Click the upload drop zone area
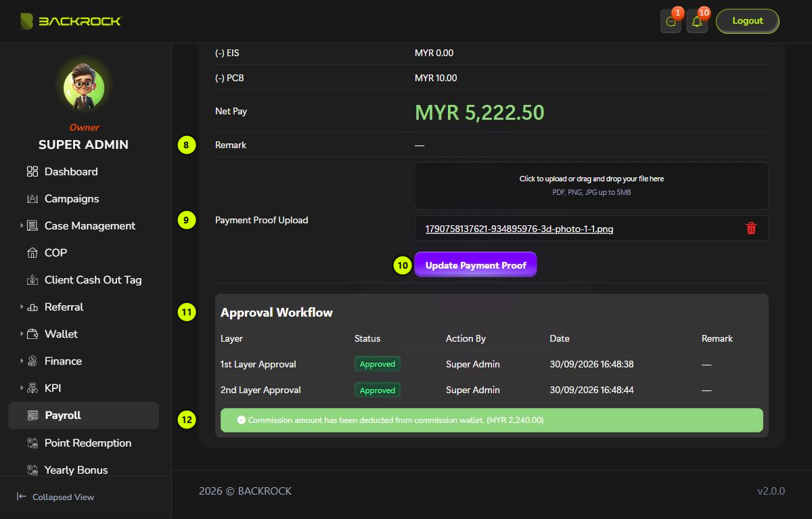812x519 pixels. (x=591, y=185)
